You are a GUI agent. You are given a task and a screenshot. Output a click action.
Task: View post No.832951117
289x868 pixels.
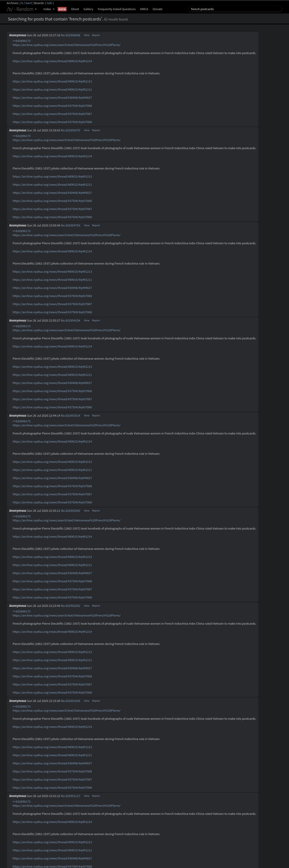[86, 796]
